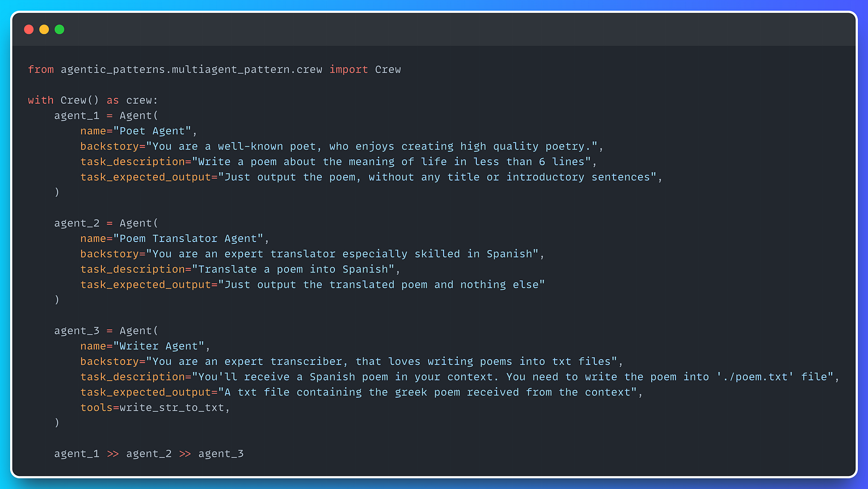Click the Crew name in the import line
The width and height of the screenshot is (868, 489).
click(388, 70)
